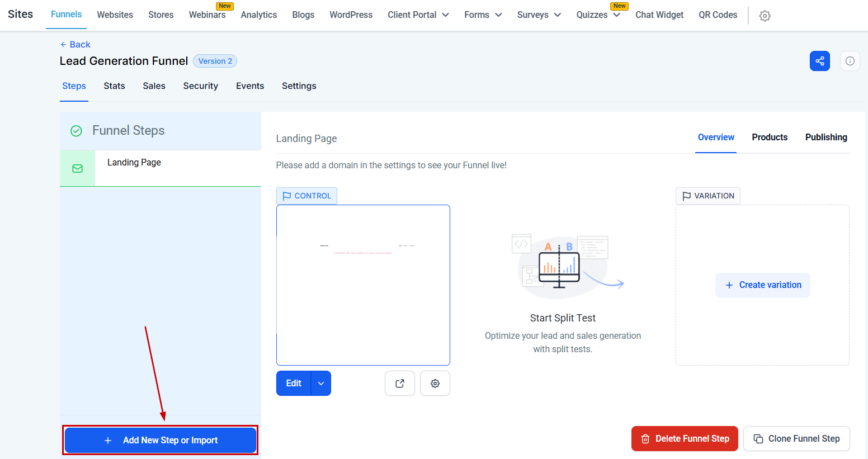Switch to the Stats tab
868x459 pixels.
click(x=114, y=86)
